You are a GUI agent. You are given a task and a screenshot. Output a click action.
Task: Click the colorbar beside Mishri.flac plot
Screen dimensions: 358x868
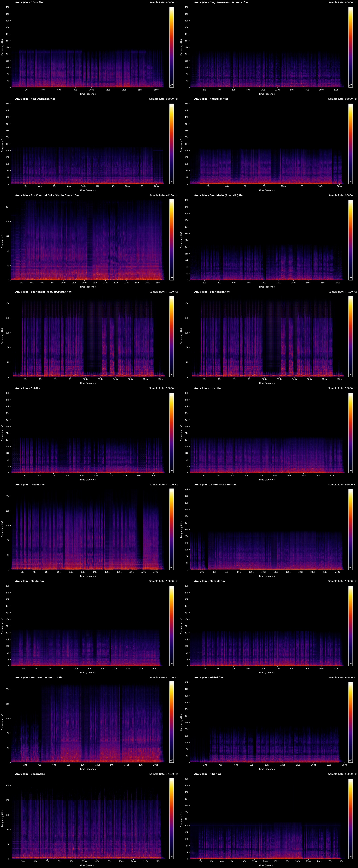coord(351,722)
